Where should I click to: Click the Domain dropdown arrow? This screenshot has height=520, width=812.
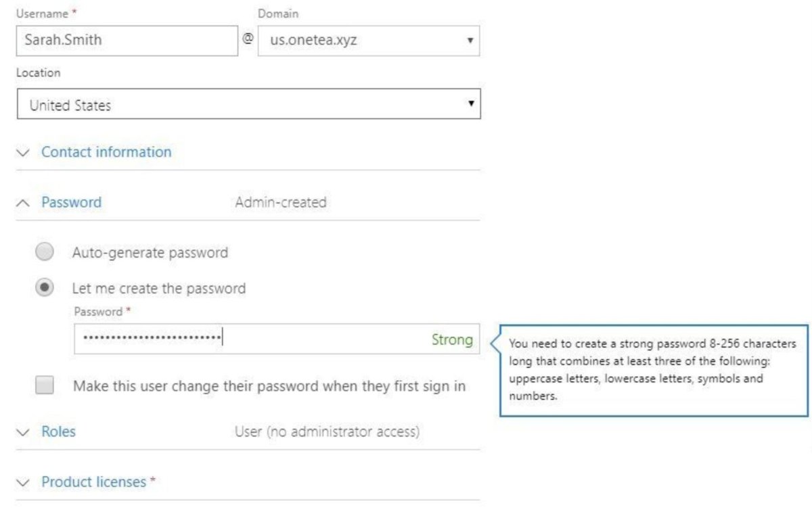(x=470, y=41)
